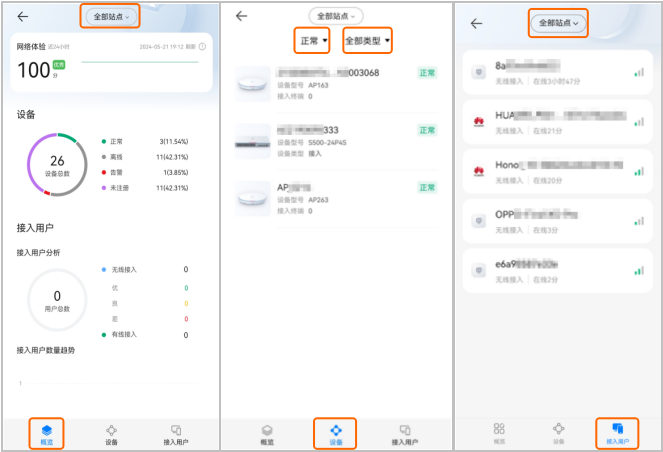Tap terminal icon beside e6a9 user
Screen dimensions: 663x452
coord(479,270)
